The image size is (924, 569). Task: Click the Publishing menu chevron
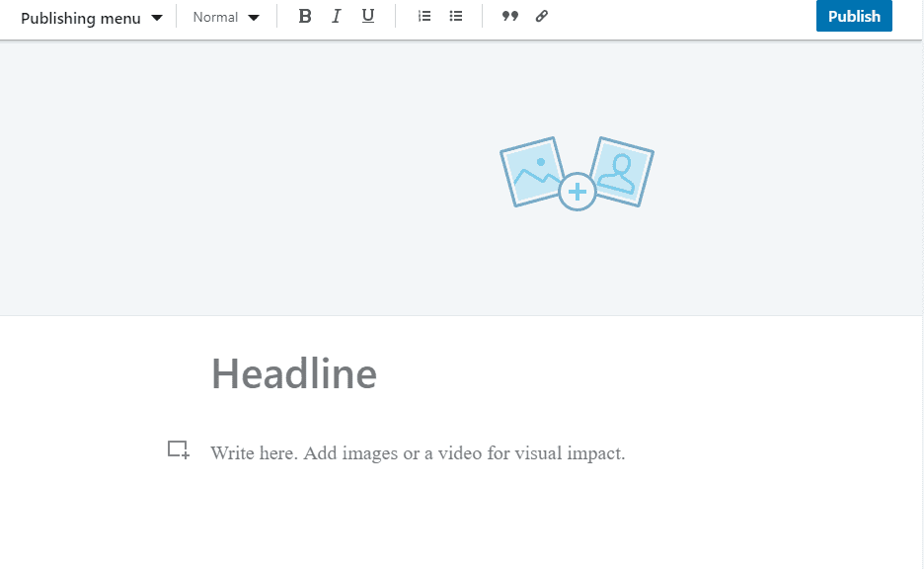(157, 17)
